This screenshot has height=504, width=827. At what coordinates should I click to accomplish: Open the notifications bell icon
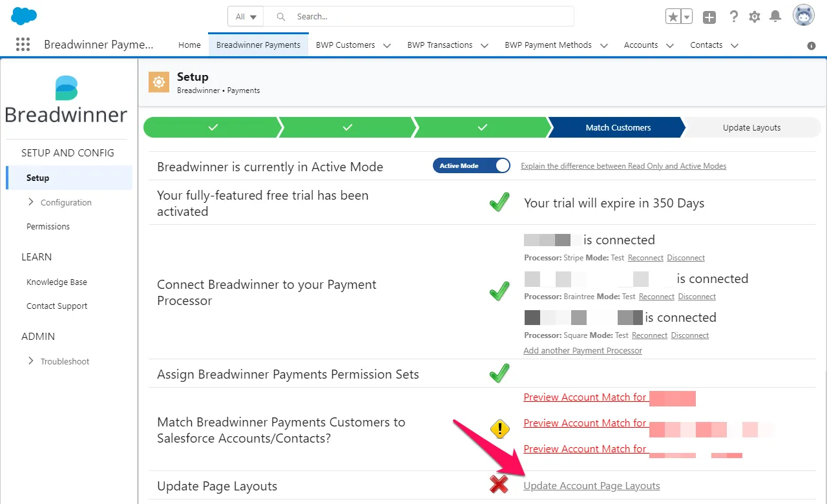click(x=775, y=17)
